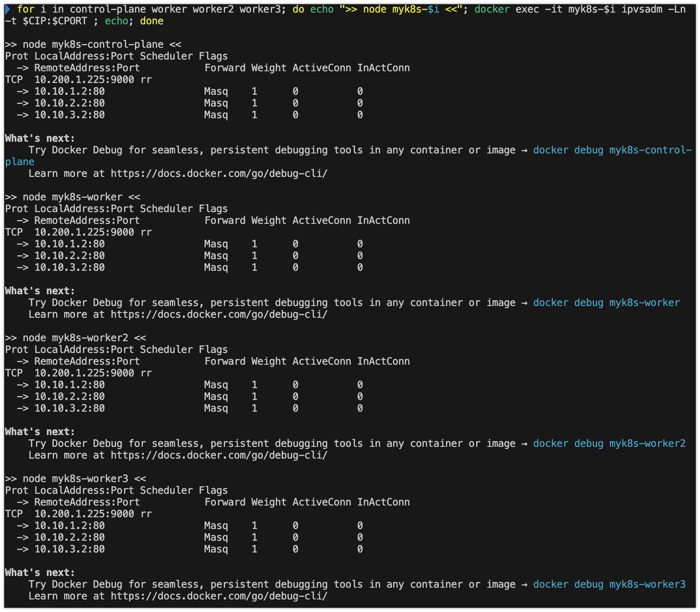Click 10.10.1.2:80 under myk8s-worker3 node
700x612 pixels.
coord(70,526)
